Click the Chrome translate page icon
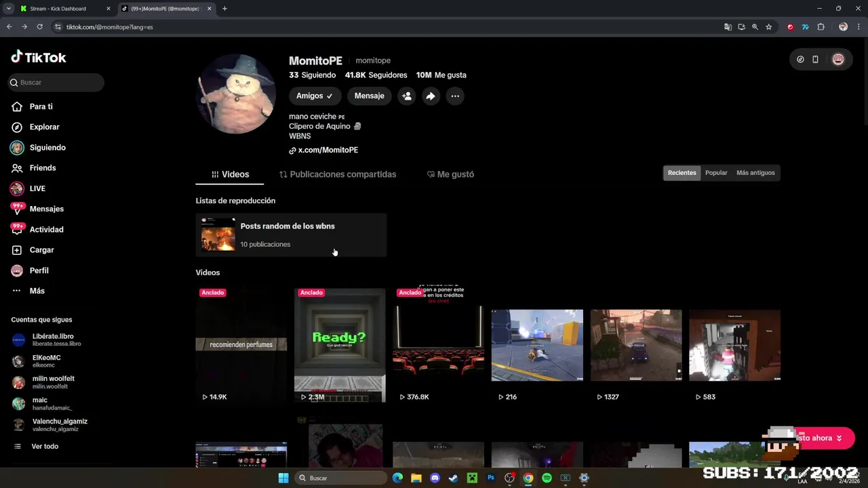The image size is (868, 488). coord(728,27)
